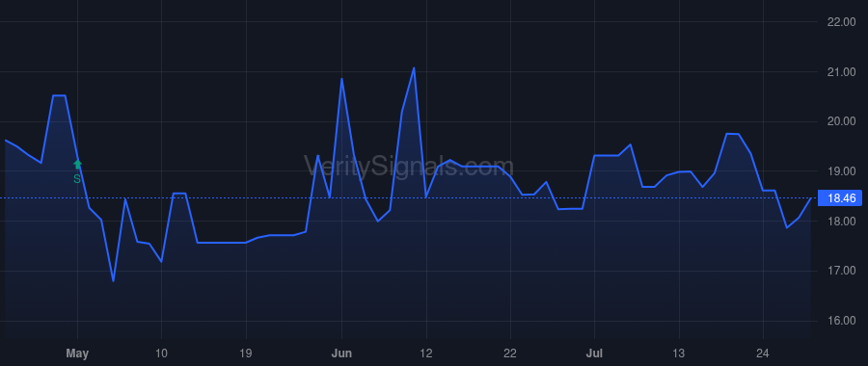Select the 16.00 price axis label
The height and width of the screenshot is (366, 868).
pos(841,321)
